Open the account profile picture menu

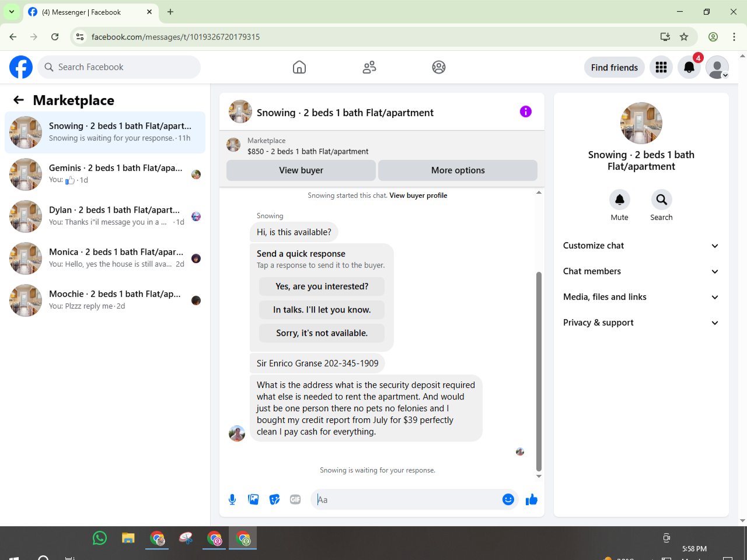pyautogui.click(x=717, y=67)
